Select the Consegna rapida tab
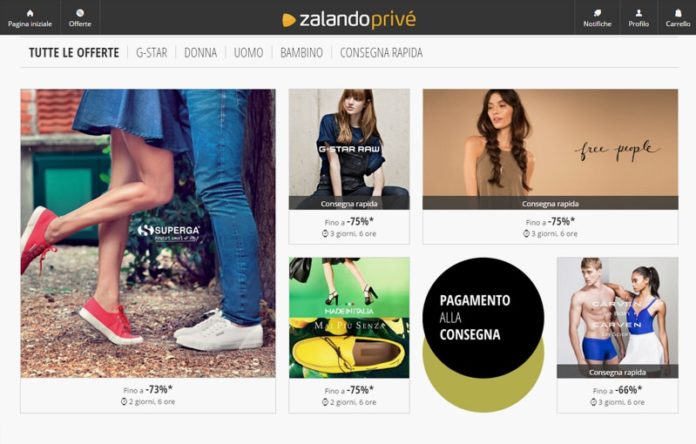The height and width of the screenshot is (444, 696). [381, 53]
